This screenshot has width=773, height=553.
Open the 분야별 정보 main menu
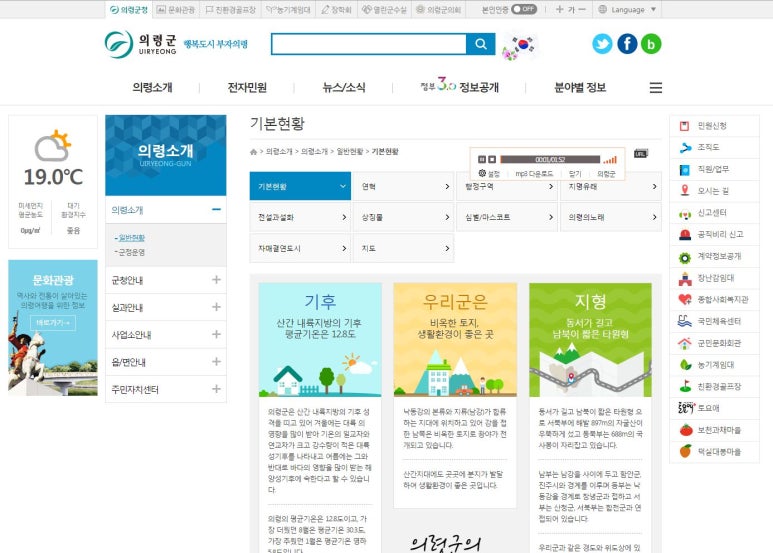click(580, 88)
